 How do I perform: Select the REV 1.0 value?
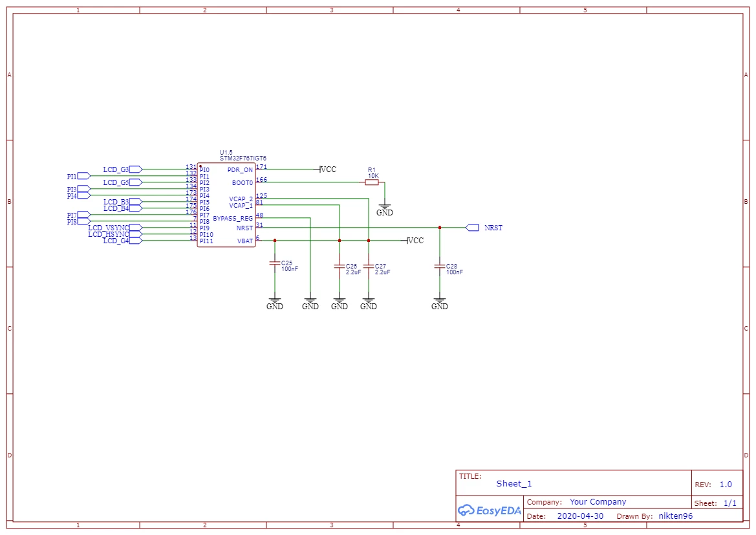click(726, 485)
